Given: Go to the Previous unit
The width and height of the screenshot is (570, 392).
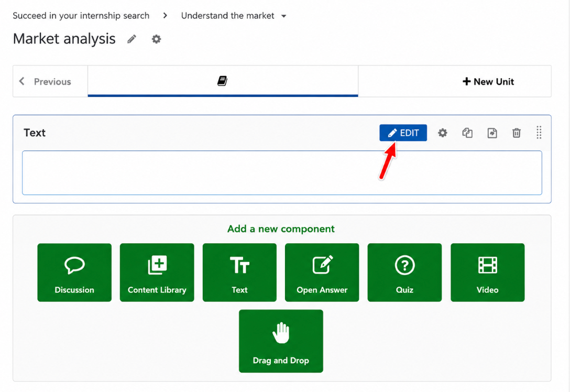Looking at the screenshot, I should [50, 81].
